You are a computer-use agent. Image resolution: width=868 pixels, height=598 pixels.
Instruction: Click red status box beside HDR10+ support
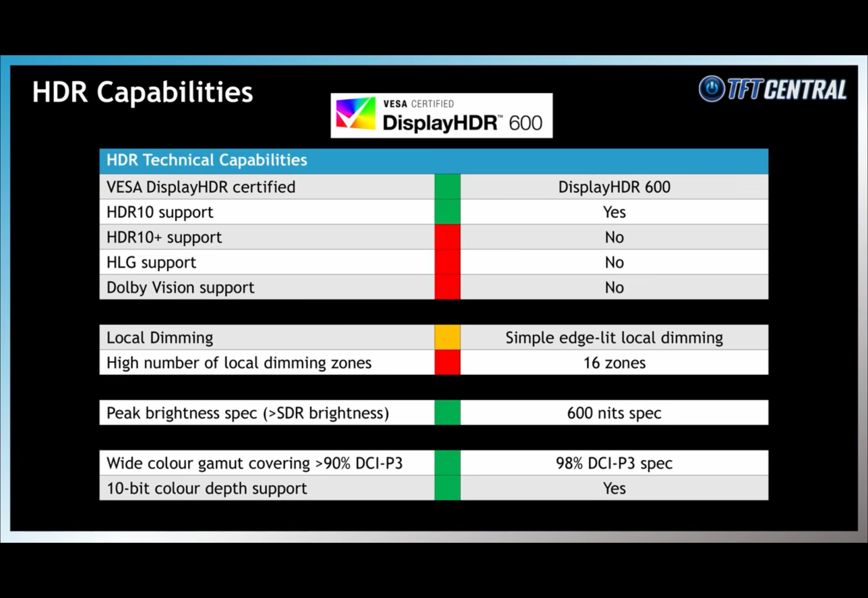[447, 237]
